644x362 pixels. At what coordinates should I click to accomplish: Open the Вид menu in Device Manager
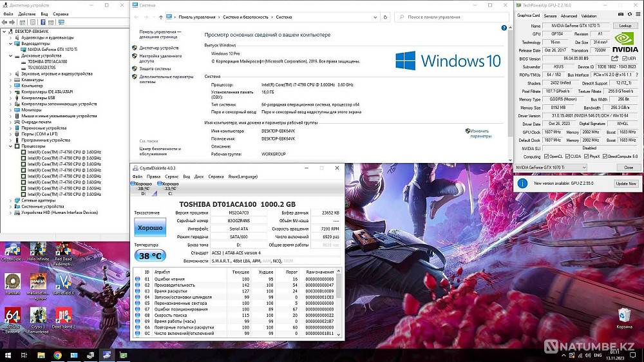pyautogui.click(x=44, y=14)
